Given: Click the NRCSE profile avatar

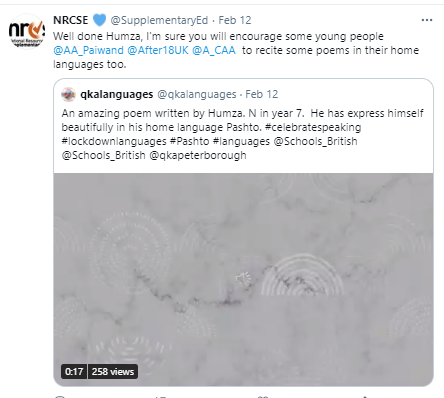Looking at the screenshot, I should pos(27,31).
